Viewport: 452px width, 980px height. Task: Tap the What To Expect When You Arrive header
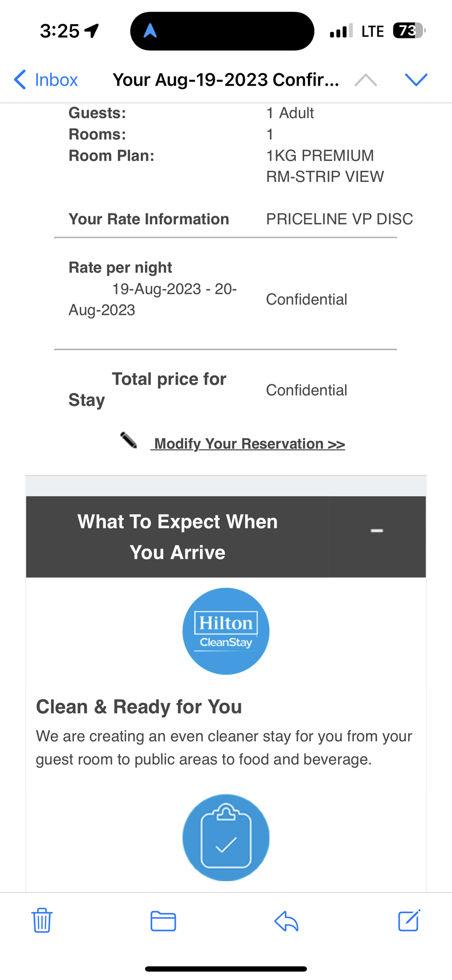pyautogui.click(x=177, y=537)
